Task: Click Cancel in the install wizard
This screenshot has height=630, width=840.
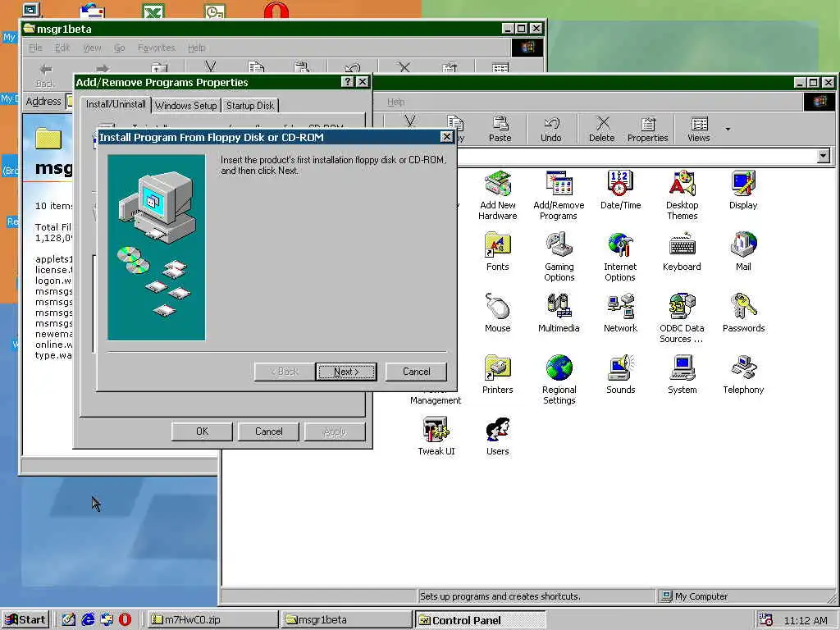Action: click(x=416, y=372)
